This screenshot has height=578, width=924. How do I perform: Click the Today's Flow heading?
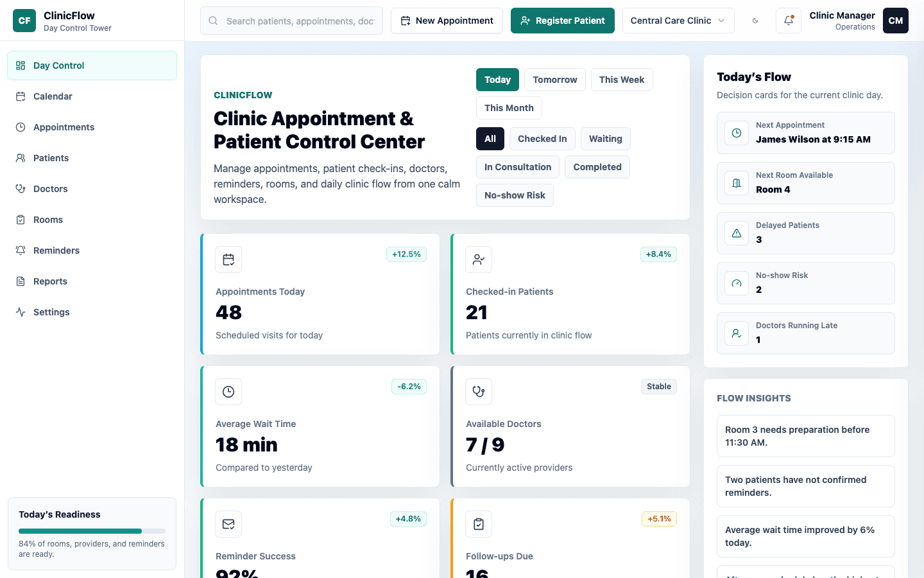coord(754,77)
